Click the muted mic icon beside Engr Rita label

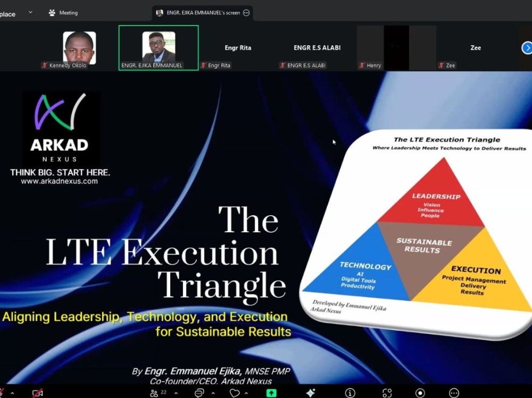pos(203,65)
